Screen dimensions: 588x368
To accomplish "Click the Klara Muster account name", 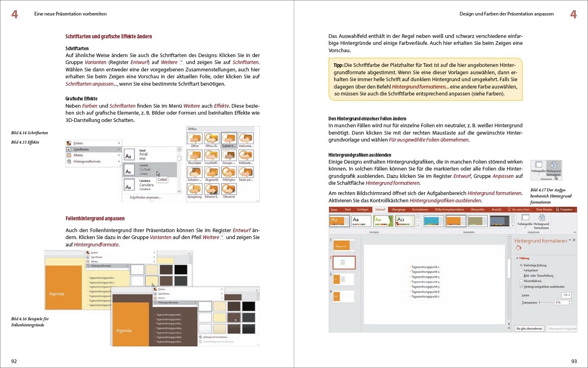I will [544, 210].
